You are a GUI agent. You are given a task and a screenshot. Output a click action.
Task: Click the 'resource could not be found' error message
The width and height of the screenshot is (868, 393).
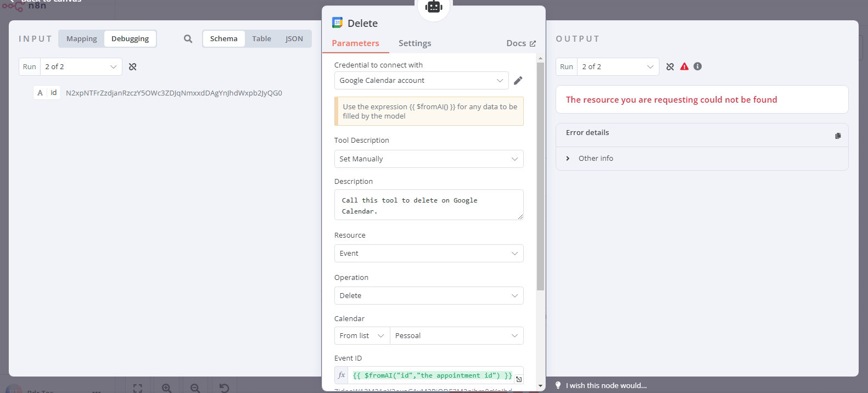[x=671, y=99]
